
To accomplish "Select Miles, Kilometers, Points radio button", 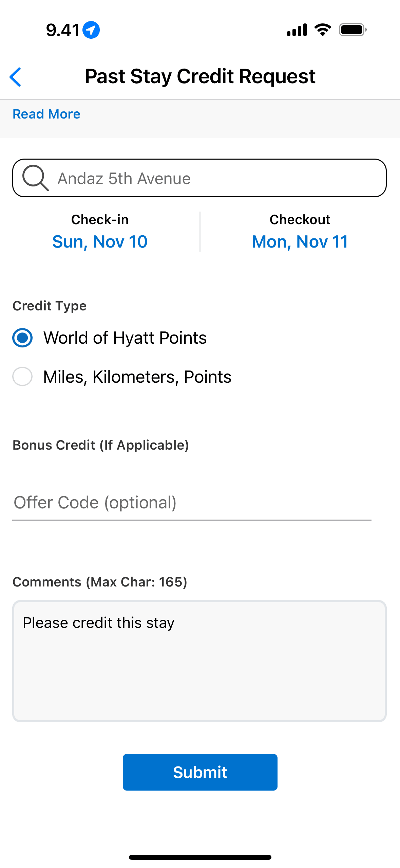I will (x=22, y=377).
